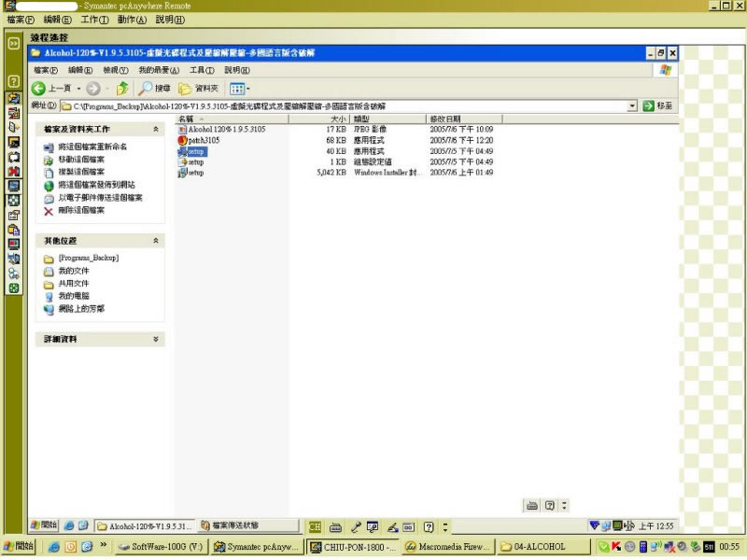Switch to remote Alcohol-120%-V1.9.5.31... taskbar button

tap(145, 526)
